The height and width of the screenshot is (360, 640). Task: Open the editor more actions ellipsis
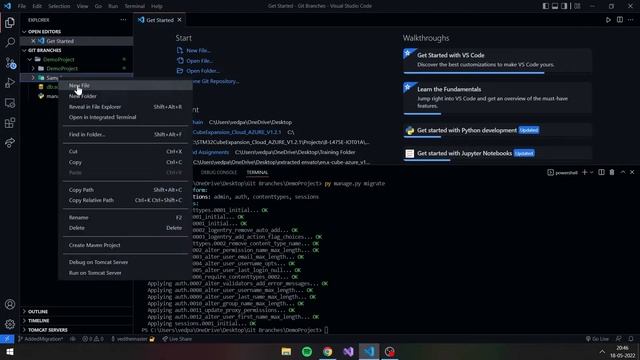click(x=631, y=20)
